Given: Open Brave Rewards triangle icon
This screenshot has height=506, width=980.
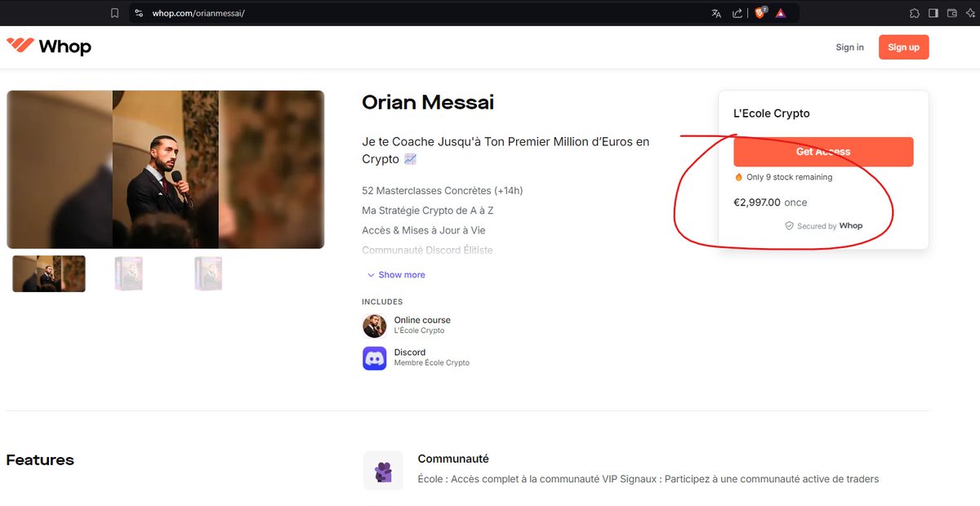Looking at the screenshot, I should point(781,13).
